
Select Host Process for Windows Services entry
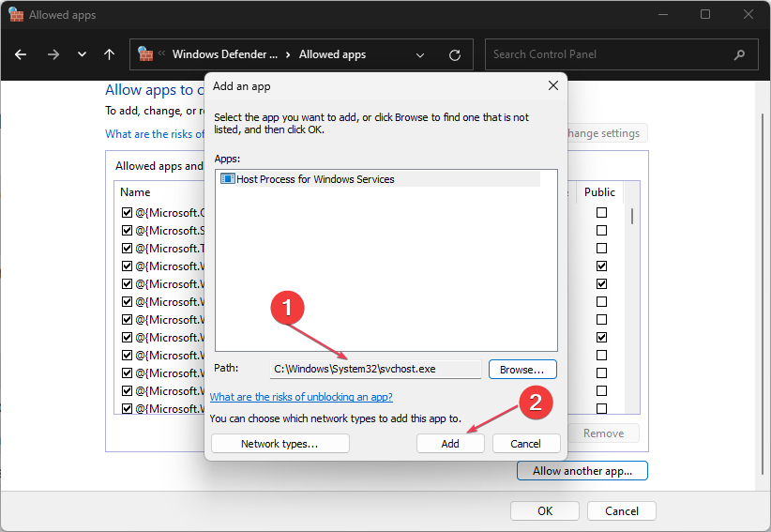pyautogui.click(x=380, y=179)
